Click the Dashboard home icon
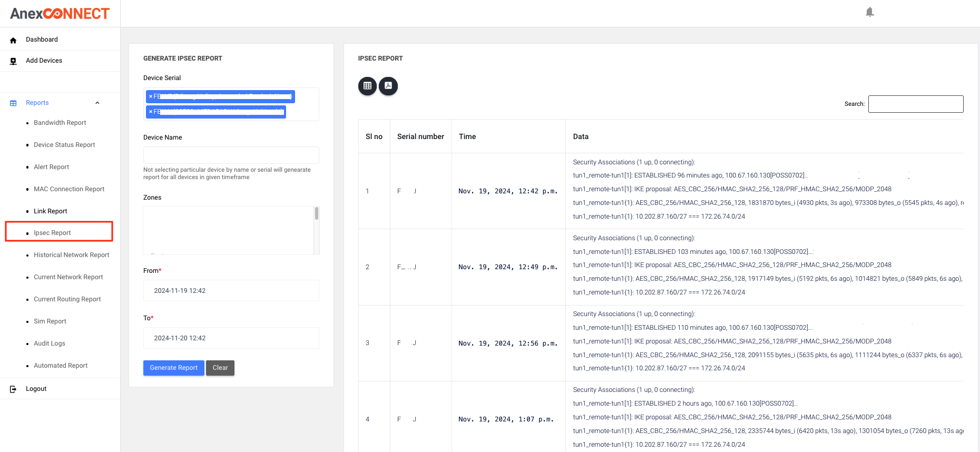Image resolution: width=980 pixels, height=452 pixels. coord(13,40)
